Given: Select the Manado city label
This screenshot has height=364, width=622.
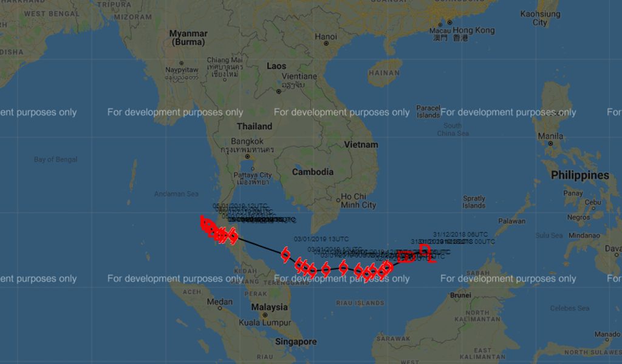Looking at the screenshot, I should (x=607, y=335).
